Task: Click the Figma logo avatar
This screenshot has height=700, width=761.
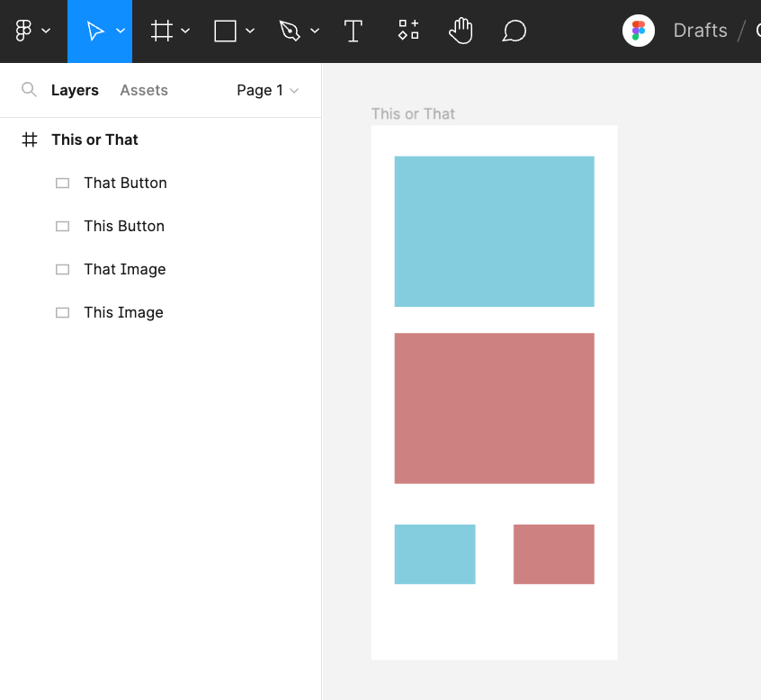Action: [638, 31]
